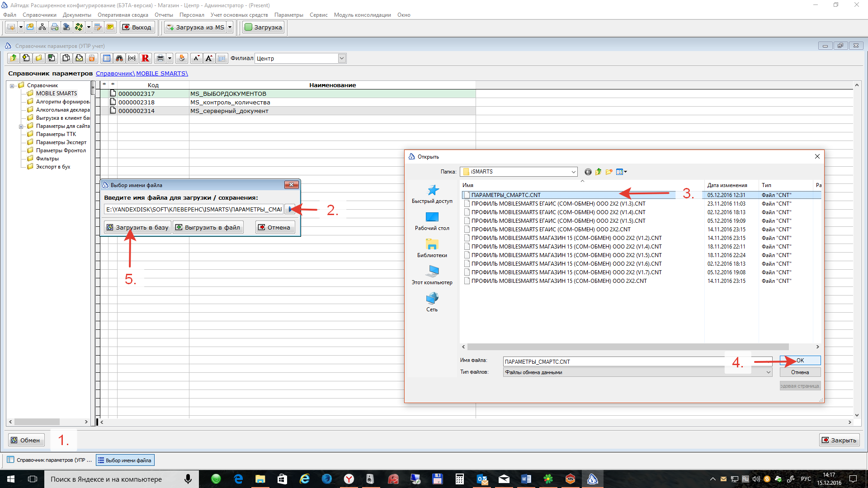Click the MOBILE SMARTS breadcrumb link
This screenshot has width=868, height=488.
click(x=162, y=73)
